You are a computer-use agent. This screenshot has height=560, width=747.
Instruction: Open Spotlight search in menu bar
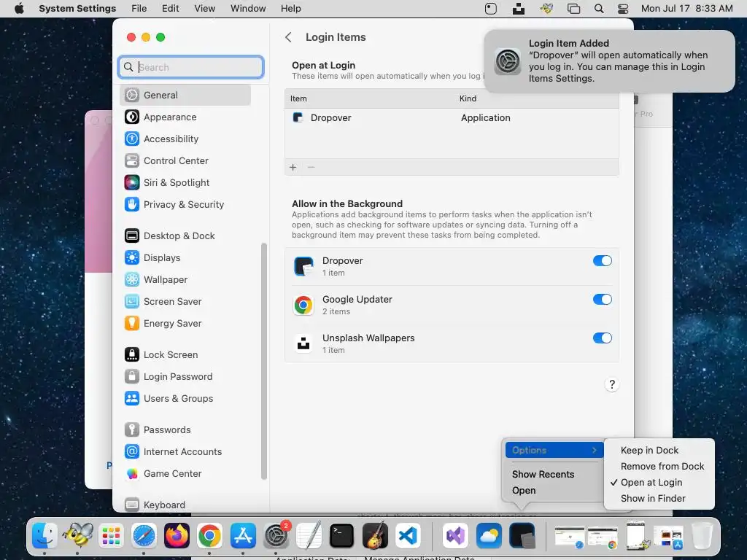coord(599,9)
